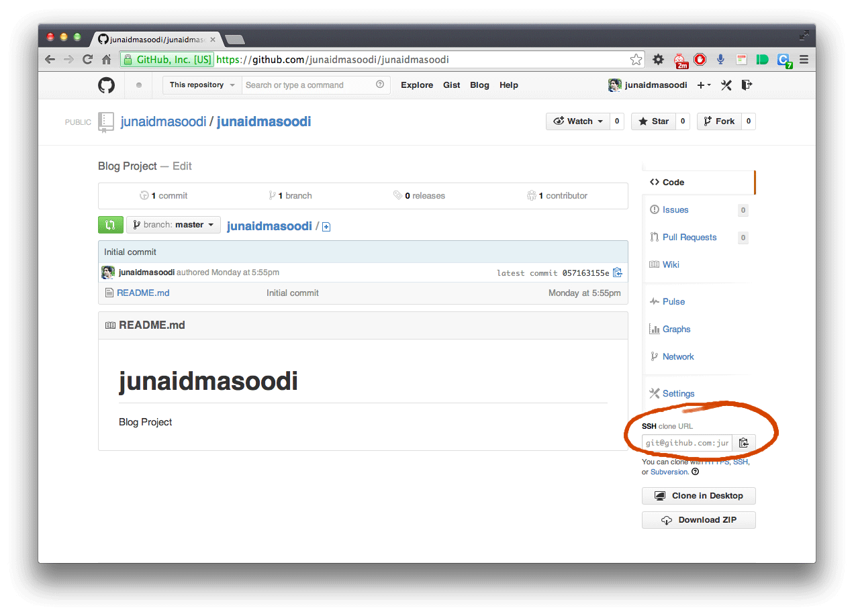Click search help question mark icon
Screen dimensions: 854x616
pos(380,85)
